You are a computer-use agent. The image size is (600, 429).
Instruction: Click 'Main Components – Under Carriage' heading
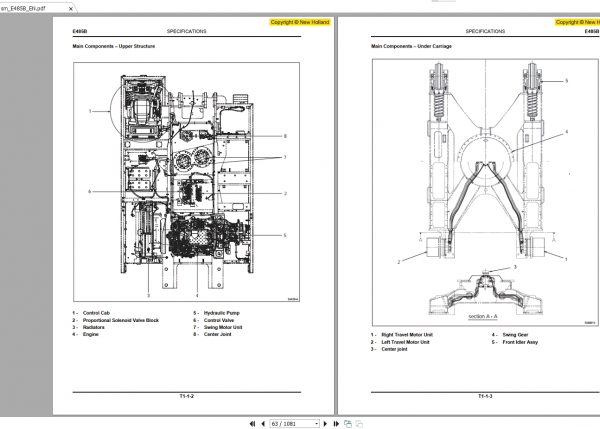coord(411,46)
